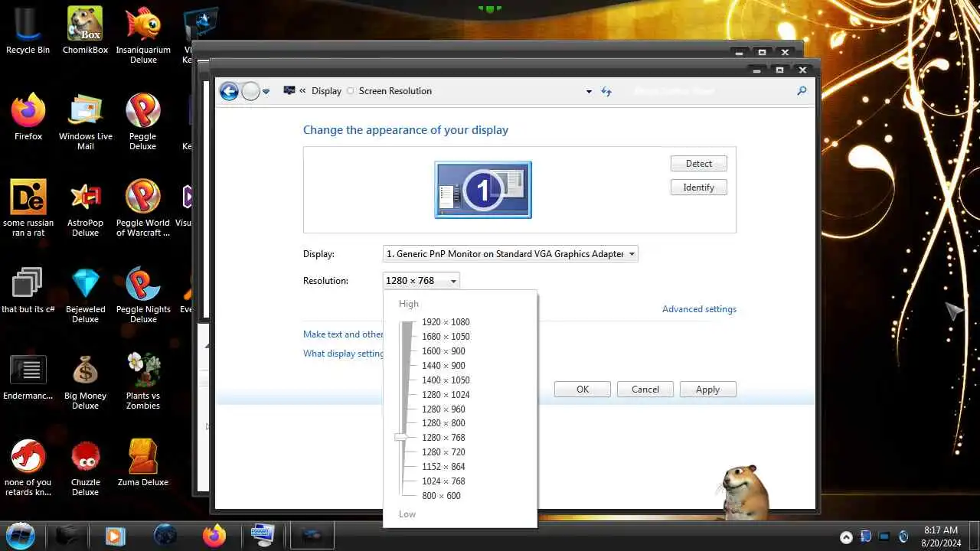Viewport: 980px width, 551px height.
Task: Launch Zuma Deluxe shortcut
Action: [x=143, y=463]
